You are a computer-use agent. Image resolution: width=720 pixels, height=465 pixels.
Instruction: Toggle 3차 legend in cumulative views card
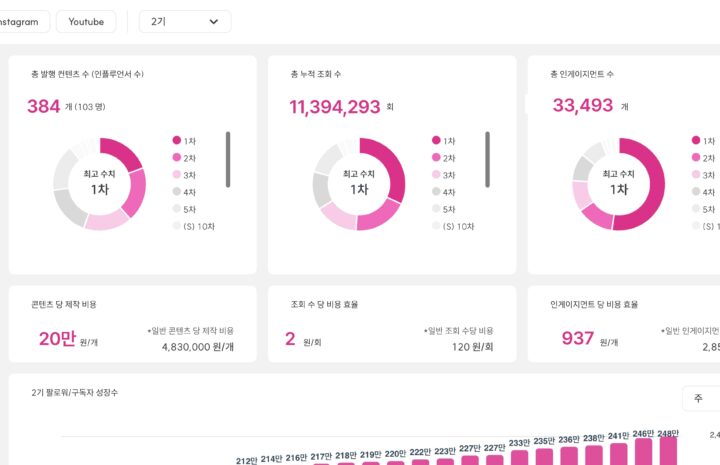pos(444,175)
